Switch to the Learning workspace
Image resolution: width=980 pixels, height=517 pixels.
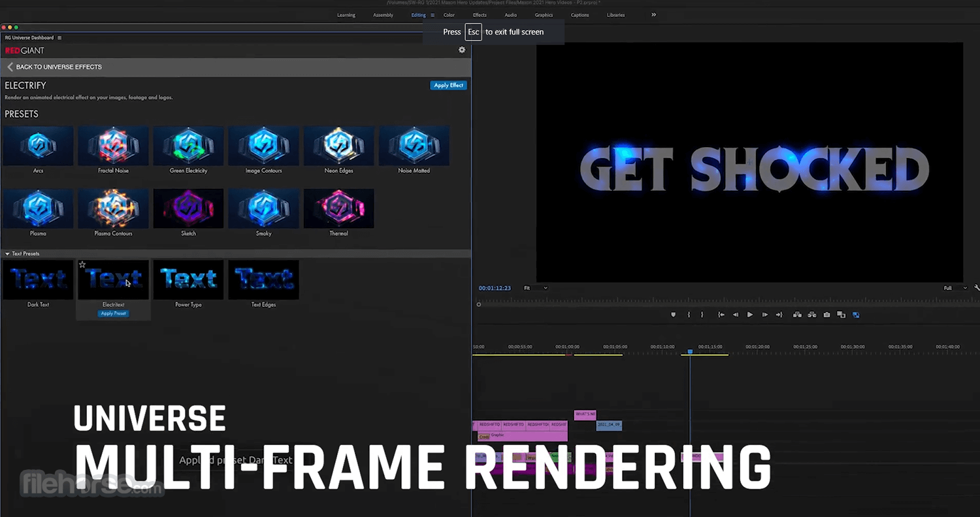coord(346,15)
